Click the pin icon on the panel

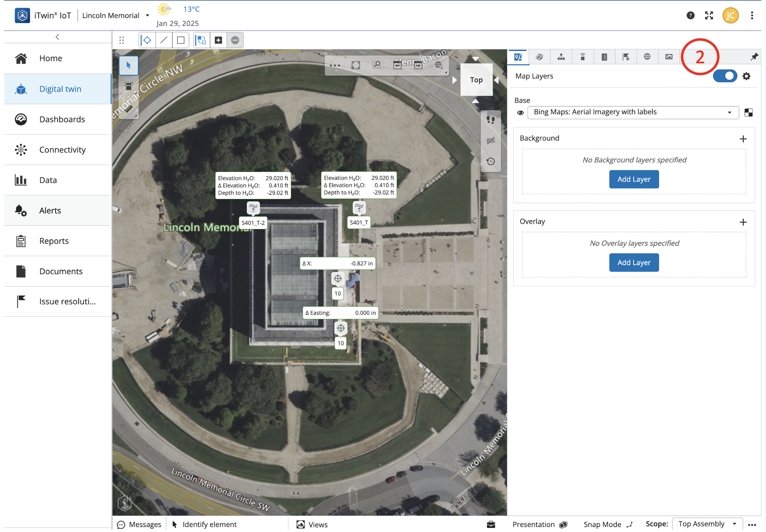(x=754, y=57)
